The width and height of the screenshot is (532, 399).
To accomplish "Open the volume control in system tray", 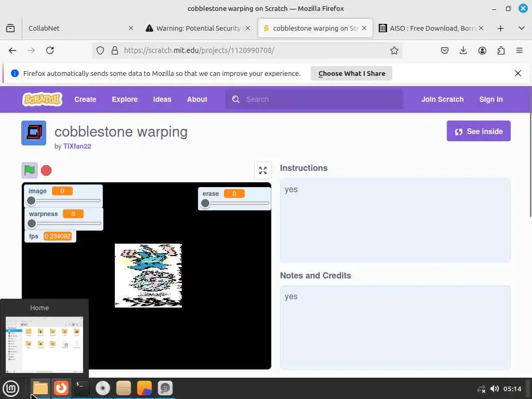I will [x=495, y=389].
